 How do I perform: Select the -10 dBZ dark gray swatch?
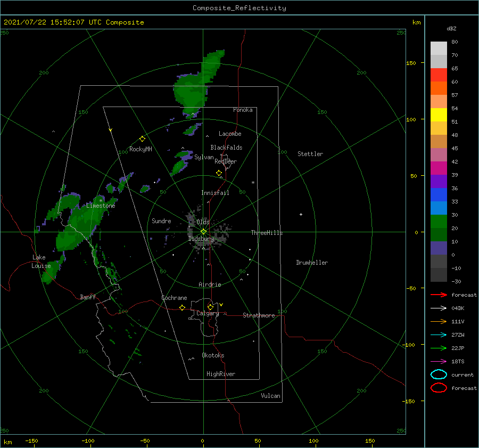(439, 275)
